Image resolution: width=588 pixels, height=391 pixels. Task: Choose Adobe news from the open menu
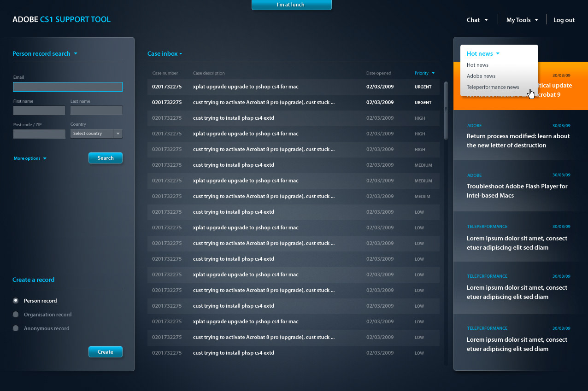pyautogui.click(x=481, y=76)
